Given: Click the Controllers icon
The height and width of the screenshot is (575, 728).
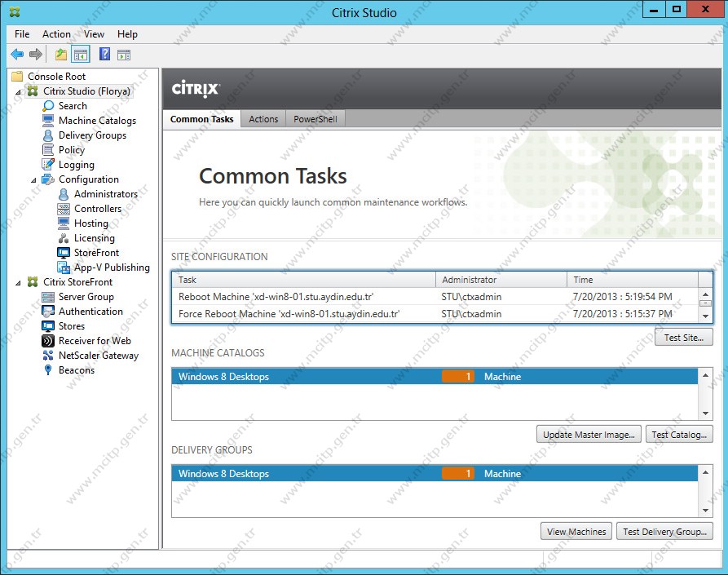Looking at the screenshot, I should 64,209.
